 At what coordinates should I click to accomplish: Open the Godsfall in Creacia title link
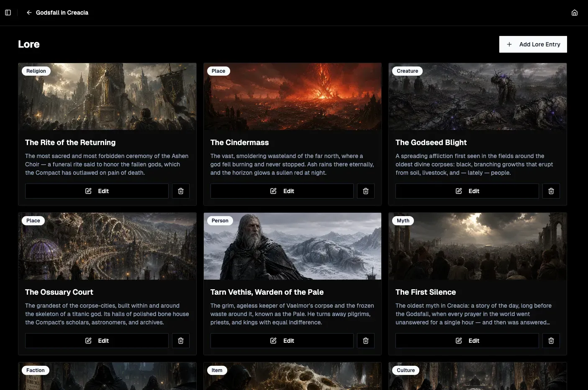point(62,13)
